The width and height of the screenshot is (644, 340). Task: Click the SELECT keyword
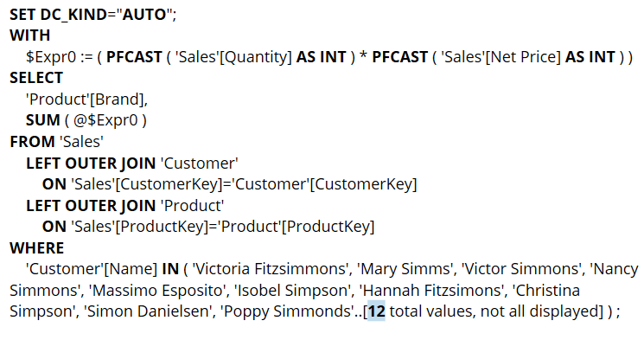click(36, 78)
